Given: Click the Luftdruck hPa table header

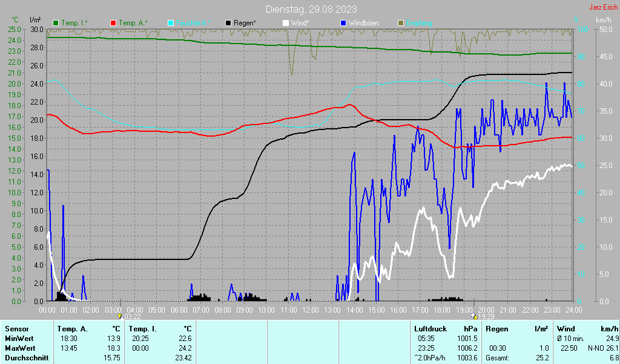Looking at the screenshot, I should [x=446, y=329].
